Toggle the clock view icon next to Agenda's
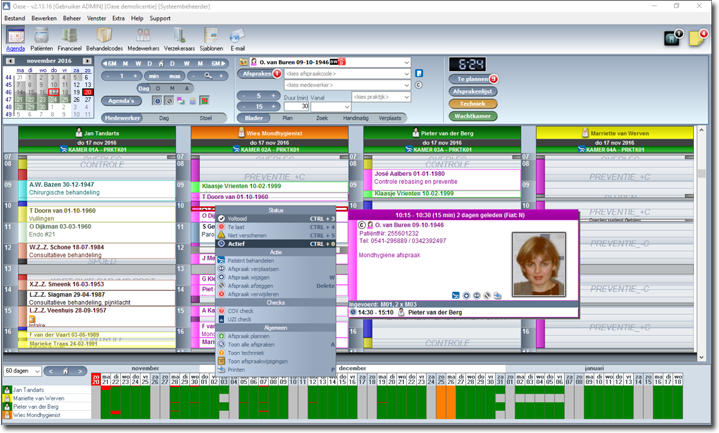Screen dimensions: 719x433 click(157, 100)
